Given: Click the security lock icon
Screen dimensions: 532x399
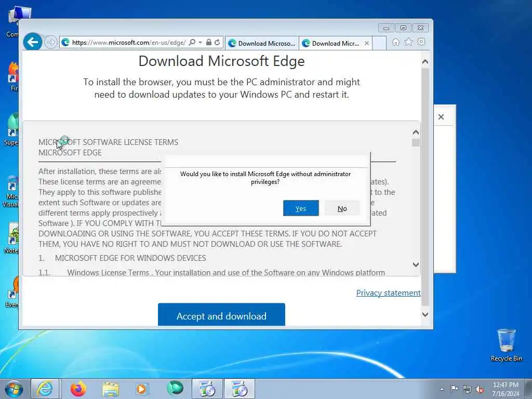Looking at the screenshot, I should (x=209, y=42).
